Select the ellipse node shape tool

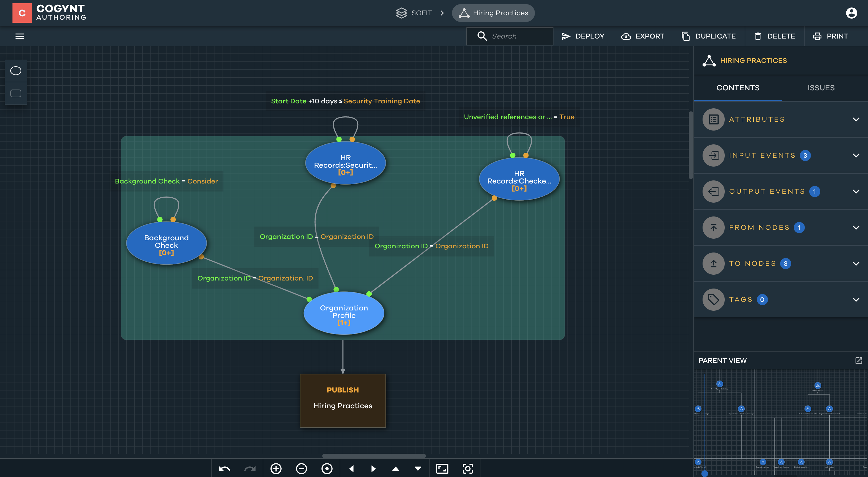16,71
